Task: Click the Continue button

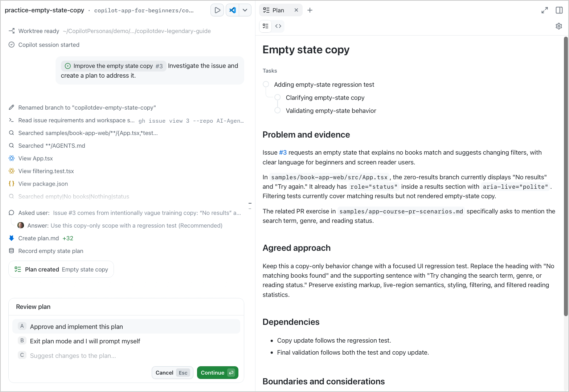Action: [217, 372]
